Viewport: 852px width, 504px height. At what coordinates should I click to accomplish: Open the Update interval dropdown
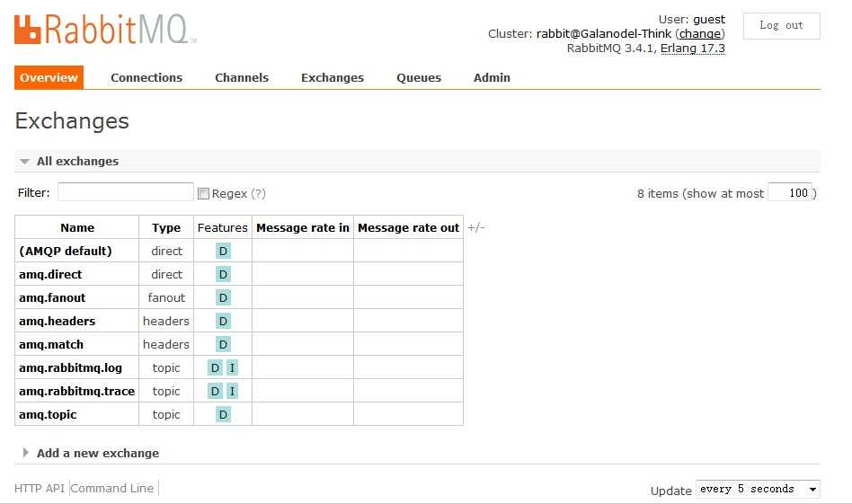(x=758, y=489)
